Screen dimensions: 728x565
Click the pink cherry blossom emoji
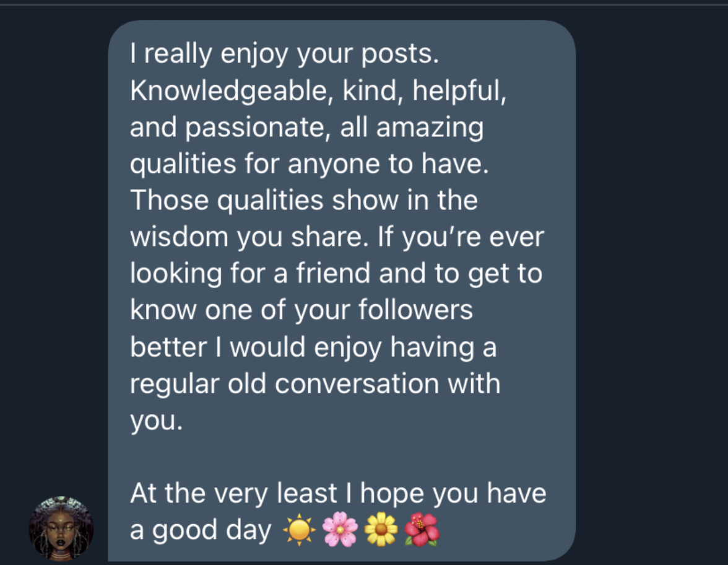pyautogui.click(x=340, y=531)
